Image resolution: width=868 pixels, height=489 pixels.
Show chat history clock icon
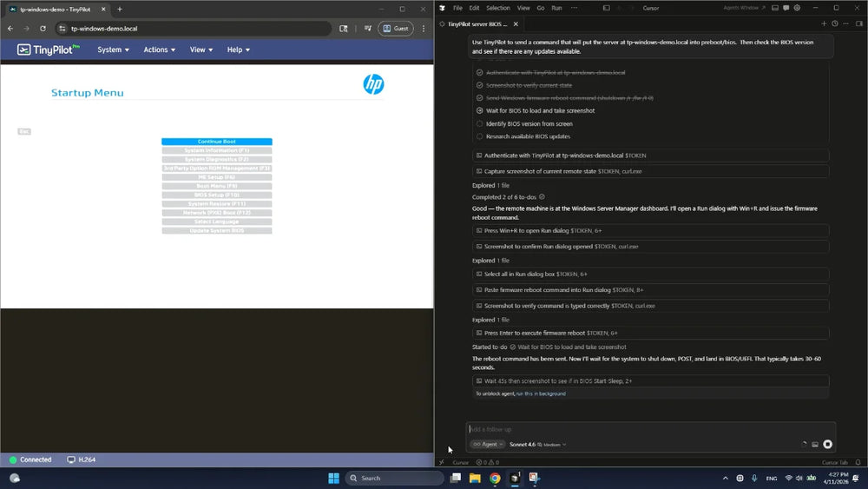pyautogui.click(x=835, y=24)
